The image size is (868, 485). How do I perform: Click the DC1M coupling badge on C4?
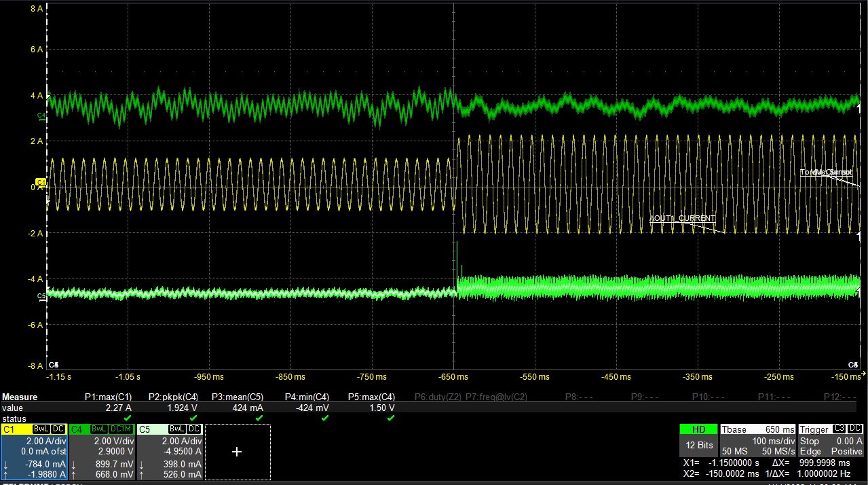tap(120, 429)
